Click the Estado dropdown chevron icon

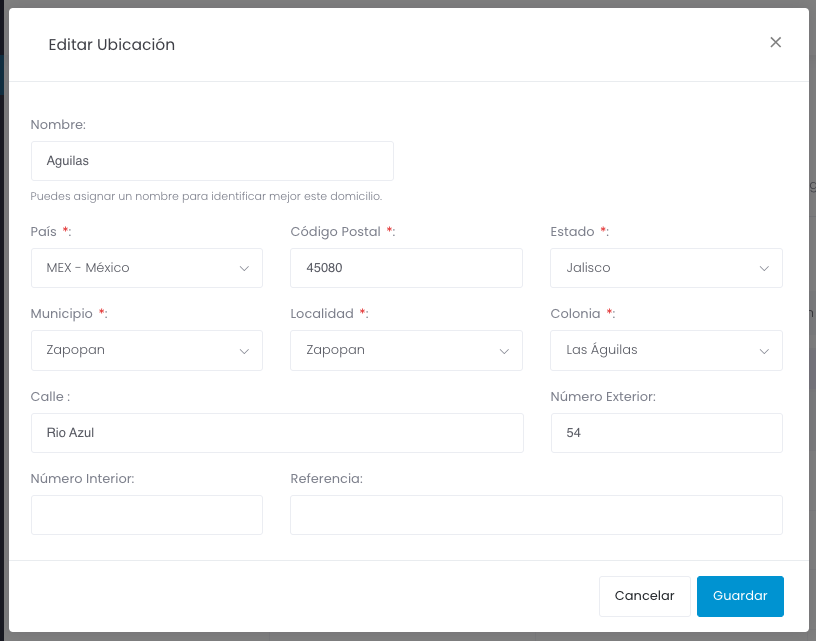(764, 268)
